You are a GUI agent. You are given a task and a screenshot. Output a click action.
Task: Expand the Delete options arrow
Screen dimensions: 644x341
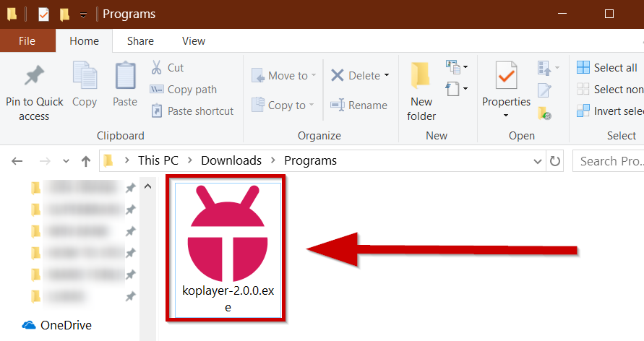pos(387,76)
